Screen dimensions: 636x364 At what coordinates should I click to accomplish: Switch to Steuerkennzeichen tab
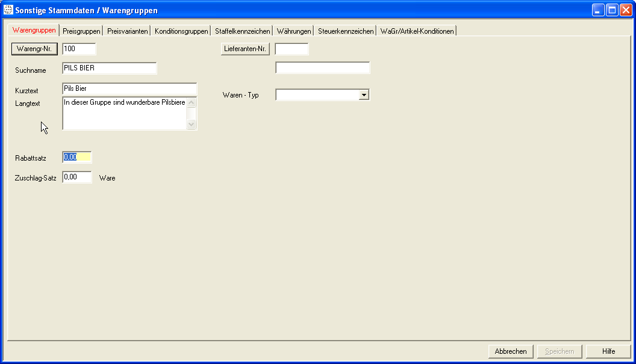346,31
